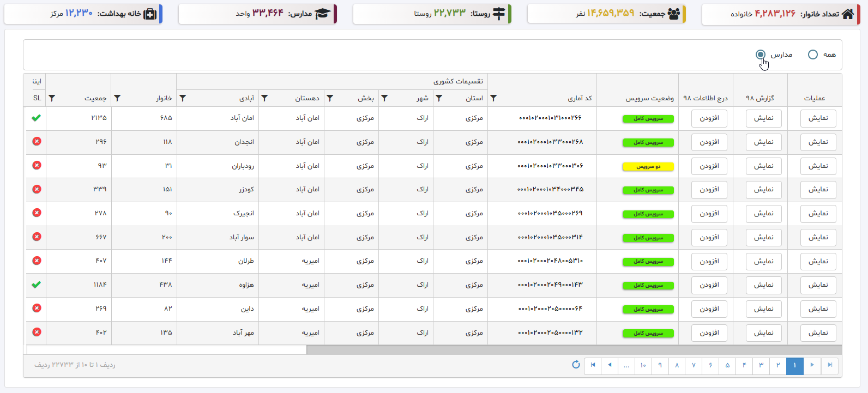
Task: Open the filter for the کد آماری column
Action: [493, 98]
